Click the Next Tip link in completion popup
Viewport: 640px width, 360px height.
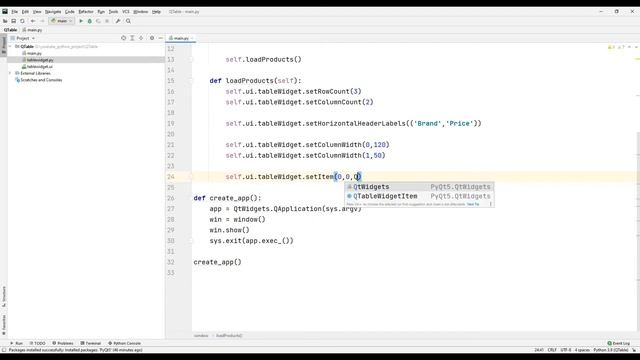[473, 204]
